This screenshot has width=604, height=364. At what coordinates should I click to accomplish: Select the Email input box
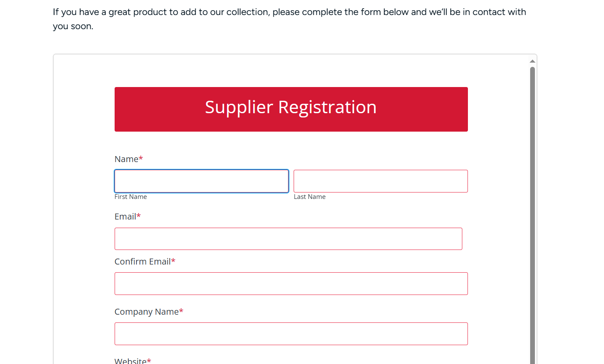click(288, 239)
